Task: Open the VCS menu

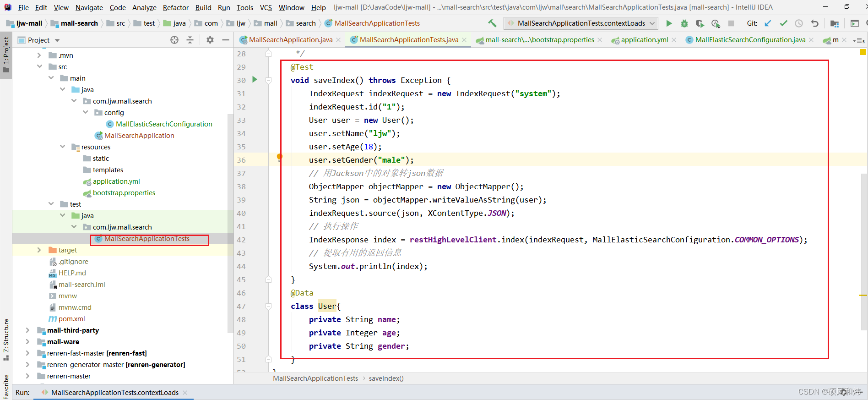Action: pos(266,7)
